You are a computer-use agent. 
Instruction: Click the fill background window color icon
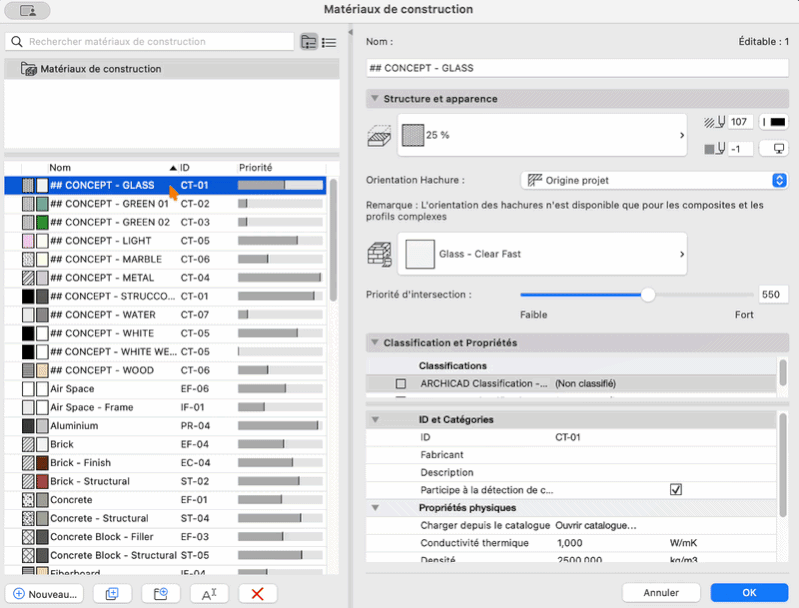[x=774, y=149]
